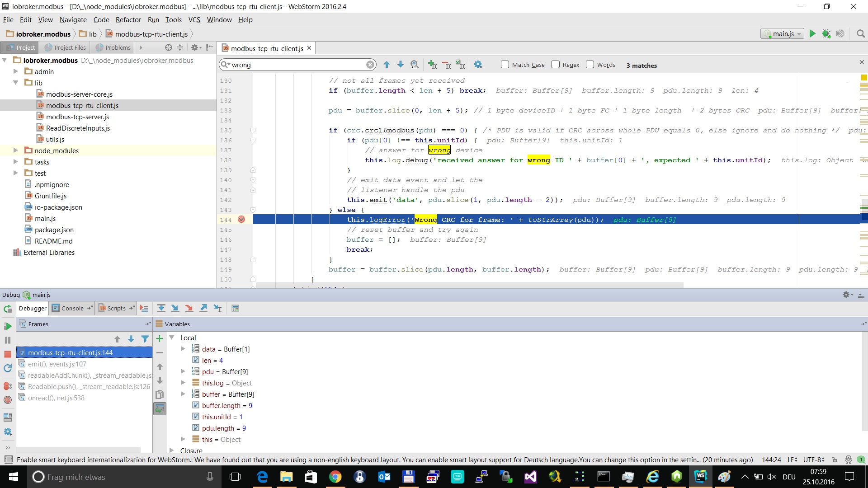Click the evaluate expression icon
Viewport: 868px width, 488px height.
click(x=235, y=308)
